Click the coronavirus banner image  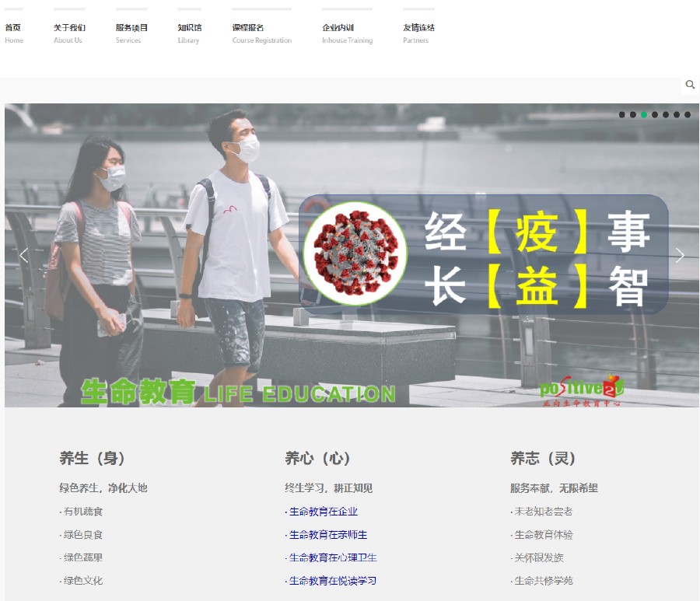coord(355,254)
